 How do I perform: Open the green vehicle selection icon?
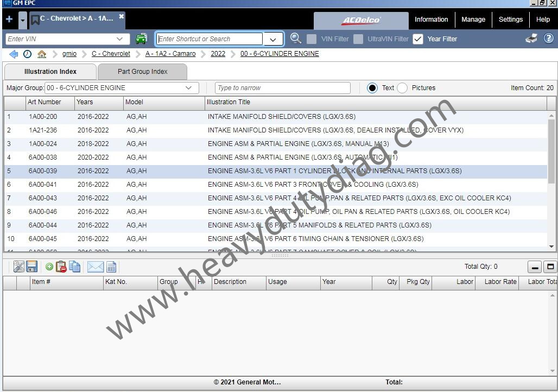(x=141, y=39)
